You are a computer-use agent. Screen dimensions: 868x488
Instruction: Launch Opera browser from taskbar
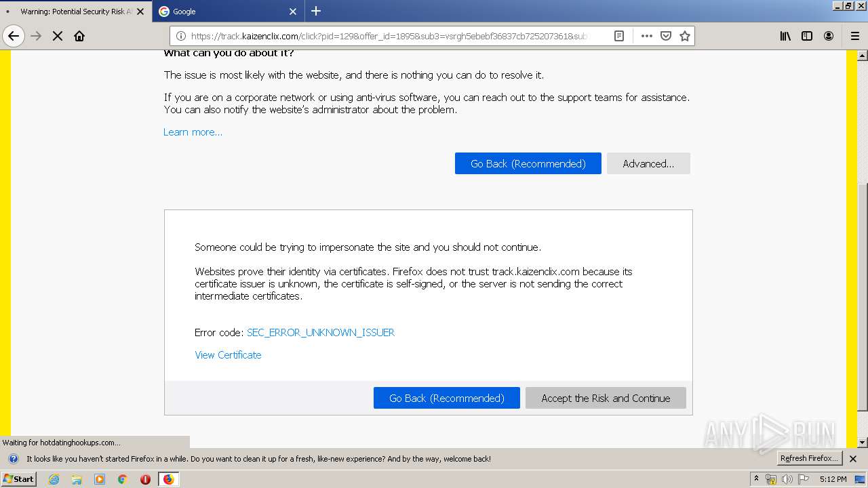click(x=145, y=479)
